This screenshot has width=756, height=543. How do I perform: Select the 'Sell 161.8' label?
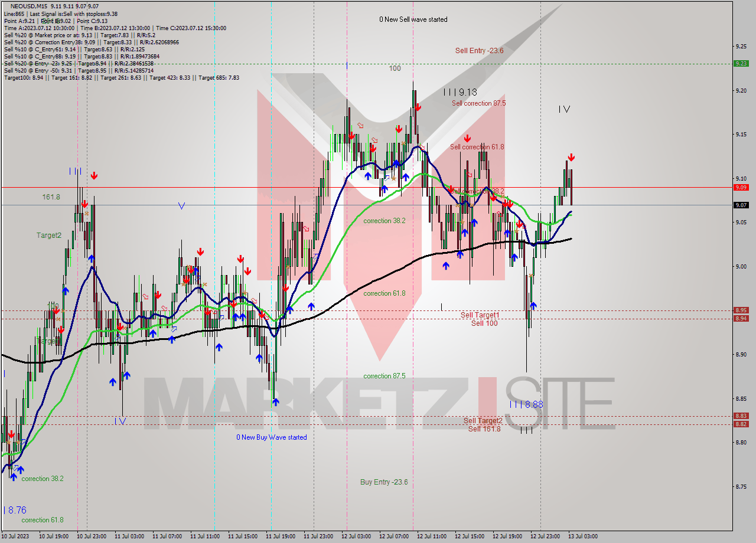pyautogui.click(x=484, y=428)
